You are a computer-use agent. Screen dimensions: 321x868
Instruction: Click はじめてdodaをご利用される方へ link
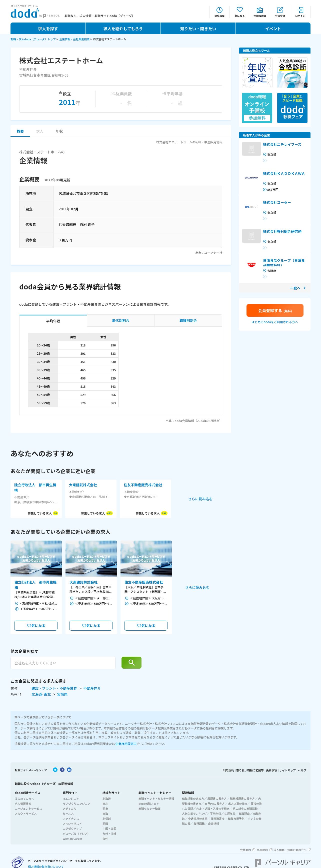pos(275,322)
